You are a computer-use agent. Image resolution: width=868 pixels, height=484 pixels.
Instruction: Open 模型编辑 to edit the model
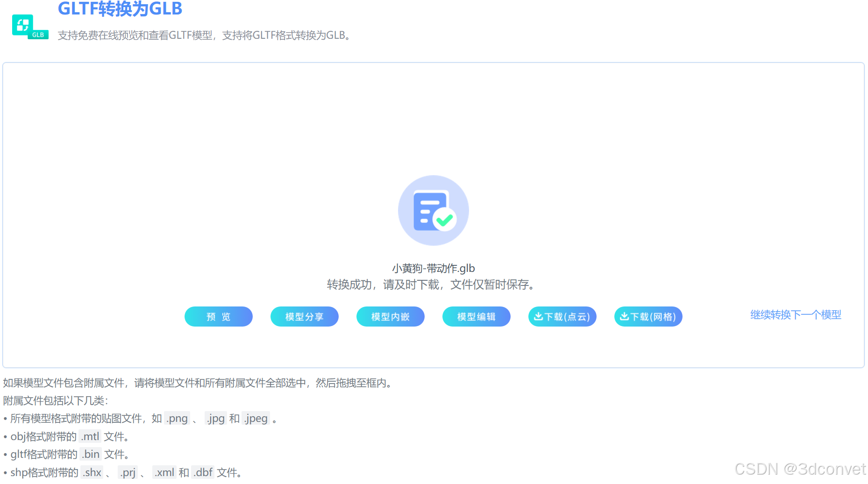(x=476, y=316)
